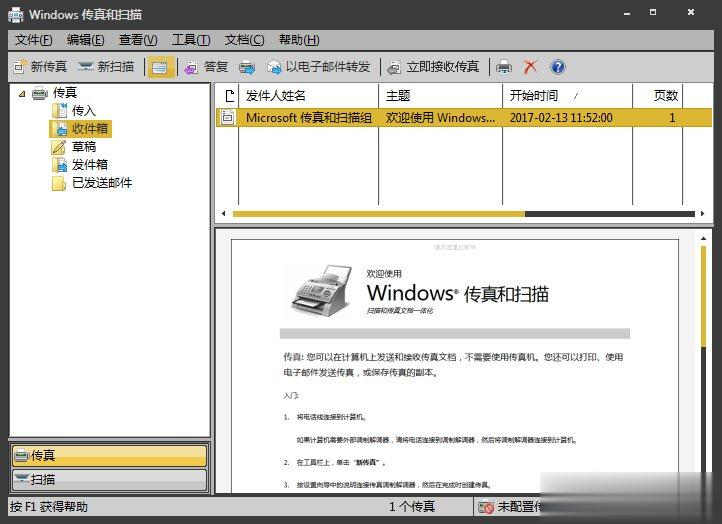Open the 工具(T) menu
722x524 pixels.
[x=191, y=40]
